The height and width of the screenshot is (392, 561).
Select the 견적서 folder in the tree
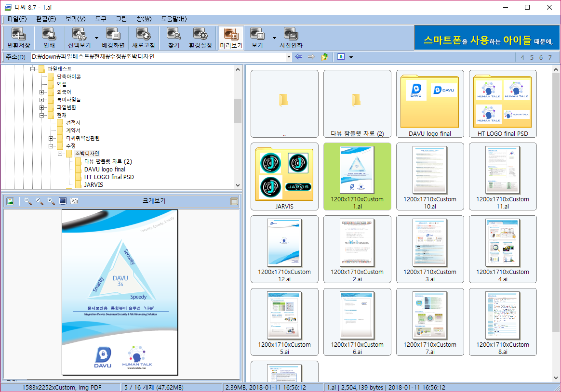pos(73,123)
